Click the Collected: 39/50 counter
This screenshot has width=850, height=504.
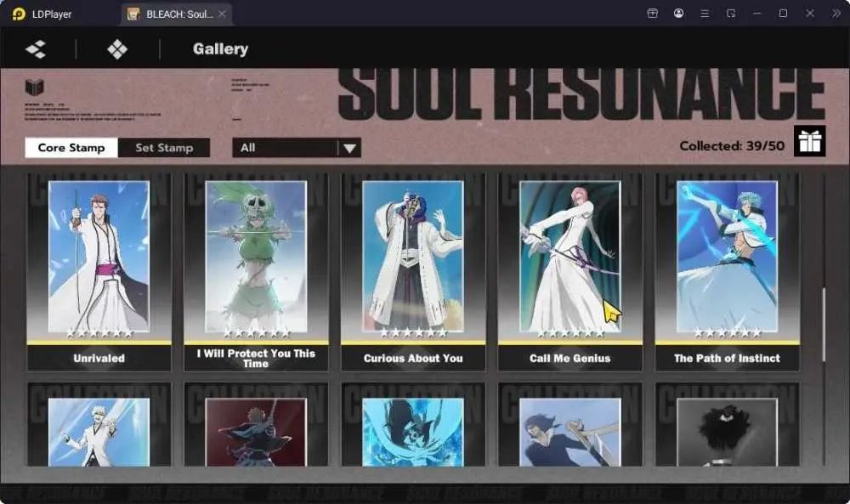pyautogui.click(x=732, y=146)
